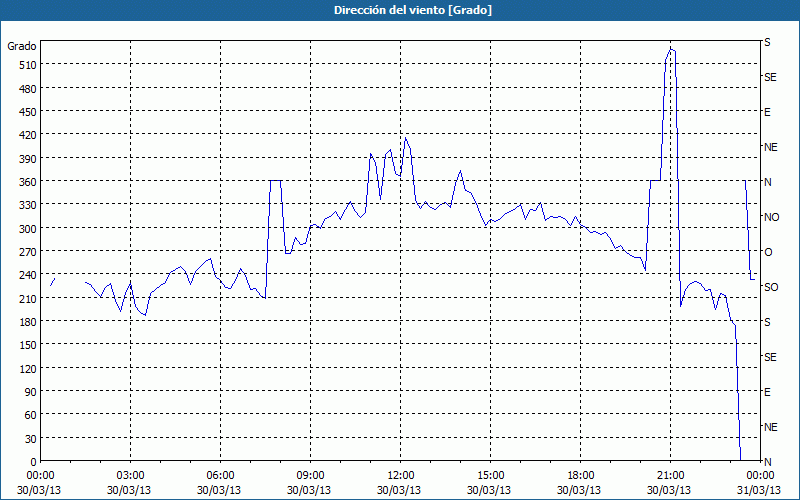Click the 09:00 time axis label

point(310,476)
